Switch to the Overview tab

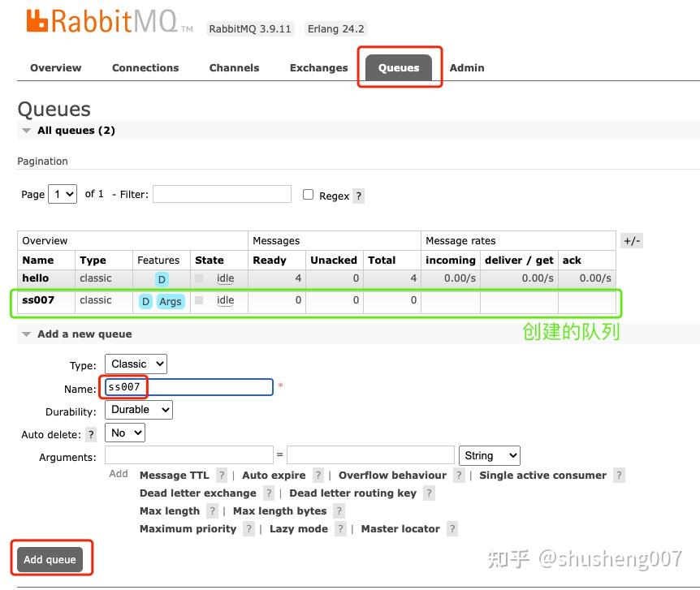point(55,68)
